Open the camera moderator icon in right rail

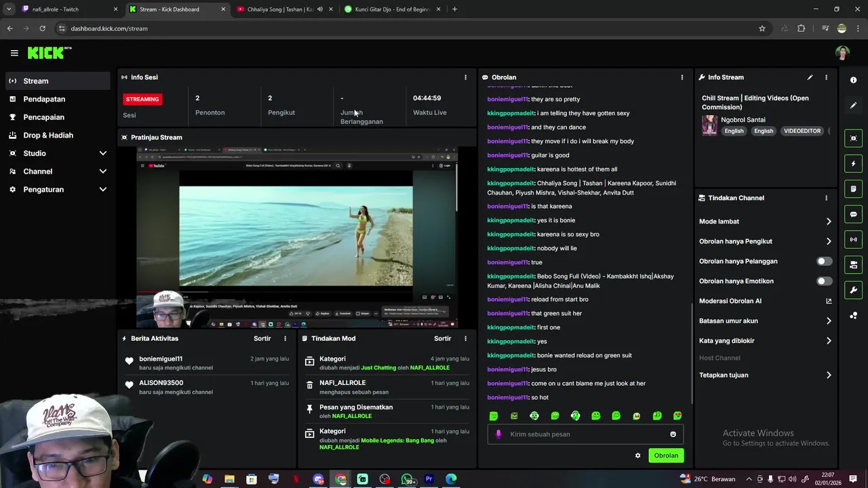[x=853, y=264]
